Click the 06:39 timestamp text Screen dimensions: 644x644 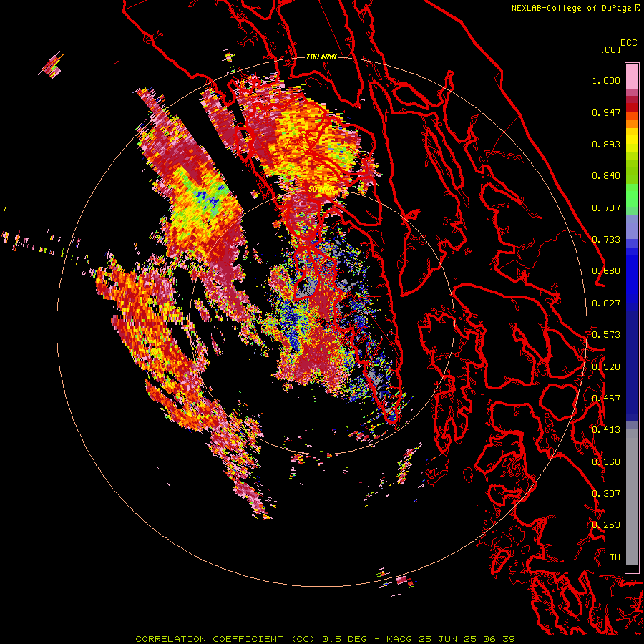pyautogui.click(x=499, y=639)
